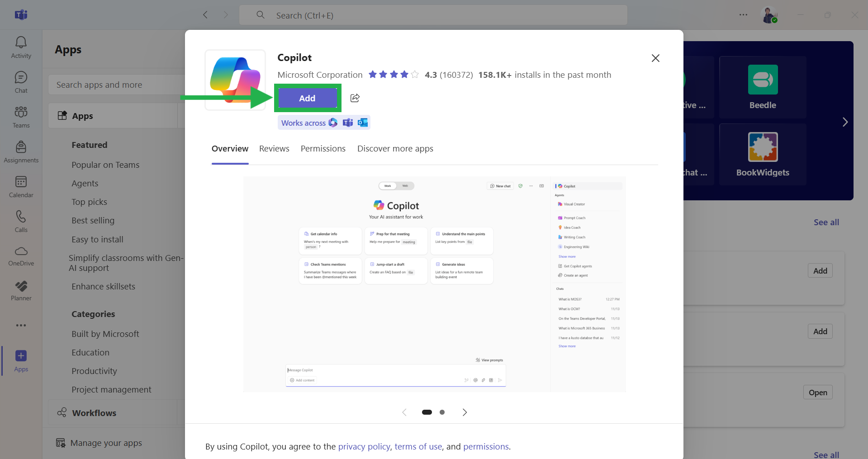Add Copilot with the Add button
Screen dimensions: 868x459
pos(307,98)
